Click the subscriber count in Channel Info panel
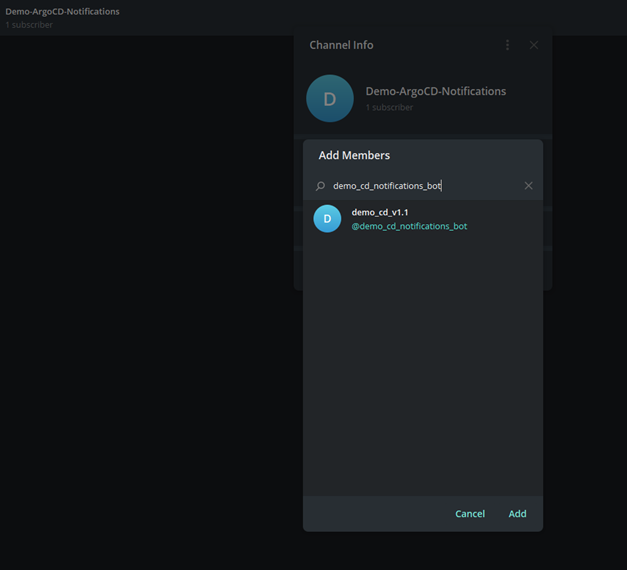 pyautogui.click(x=389, y=107)
